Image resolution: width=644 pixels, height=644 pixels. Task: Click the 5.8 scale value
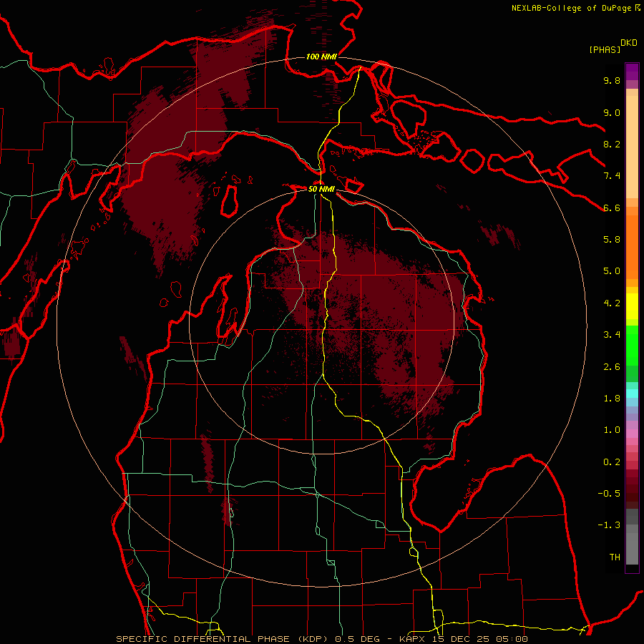[x=612, y=240]
